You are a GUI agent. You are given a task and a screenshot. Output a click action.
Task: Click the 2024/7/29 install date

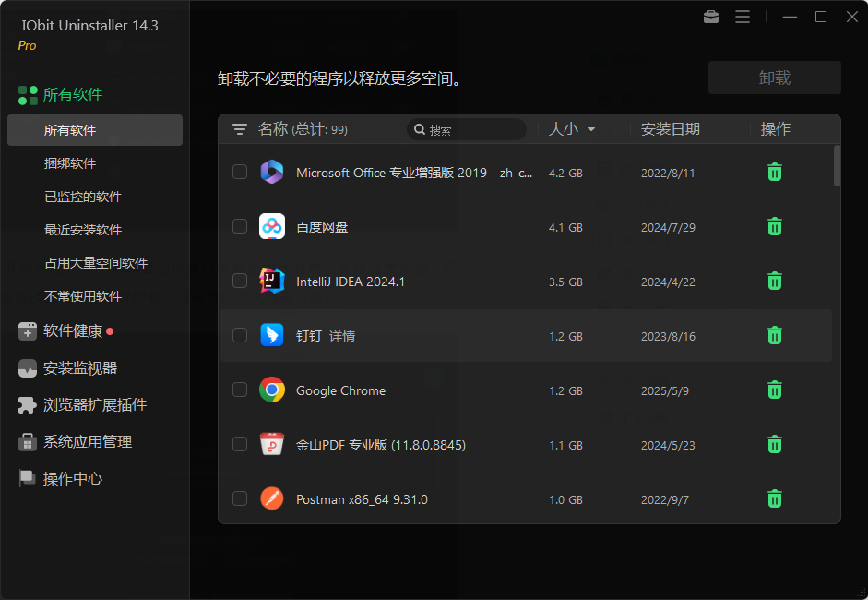[668, 227]
